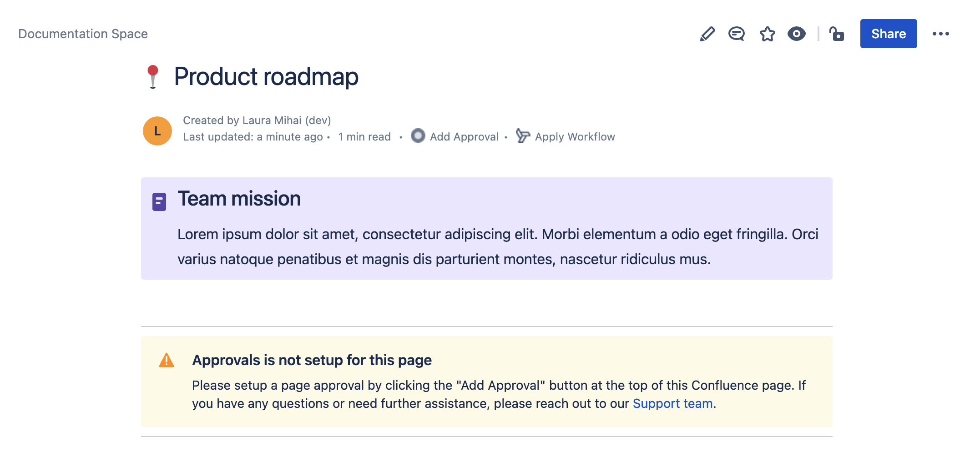Click the orange warning triangle icon
This screenshot has height=452, width=980.
coord(167,360)
